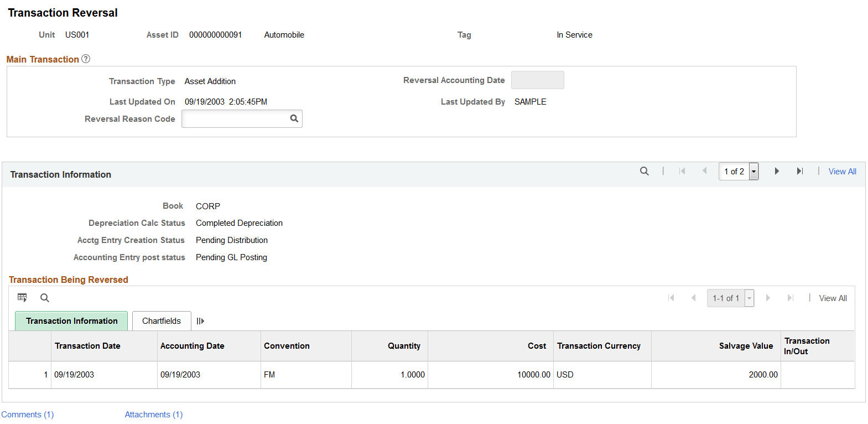Go to next Transaction Information row
The width and height of the screenshot is (868, 424).
(777, 171)
